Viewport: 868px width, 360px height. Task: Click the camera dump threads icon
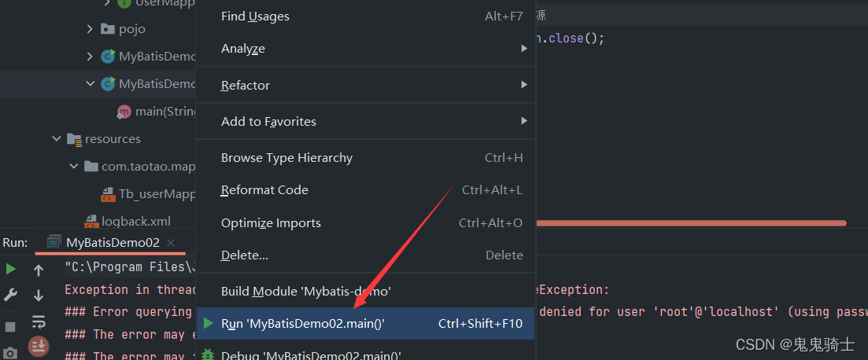[10, 351]
